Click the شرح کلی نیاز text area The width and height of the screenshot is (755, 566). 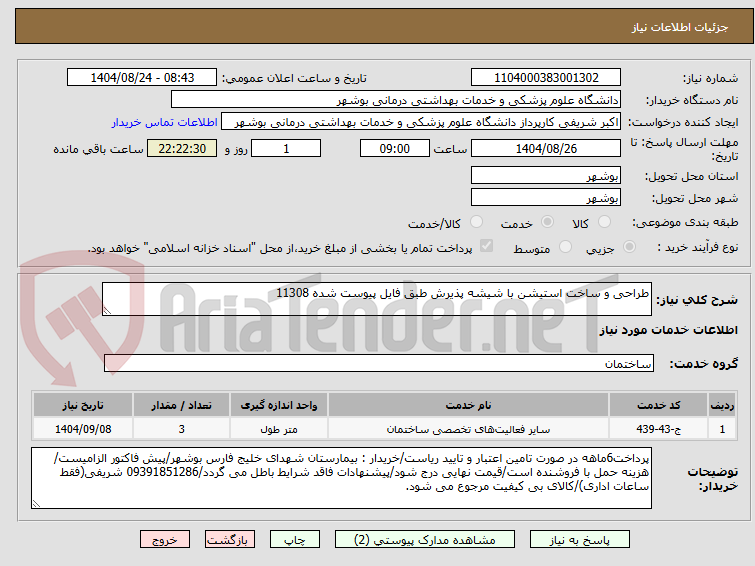coord(377,299)
